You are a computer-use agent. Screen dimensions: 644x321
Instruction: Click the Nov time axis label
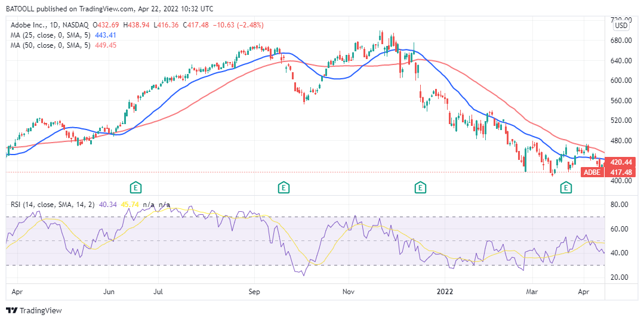[349, 292]
